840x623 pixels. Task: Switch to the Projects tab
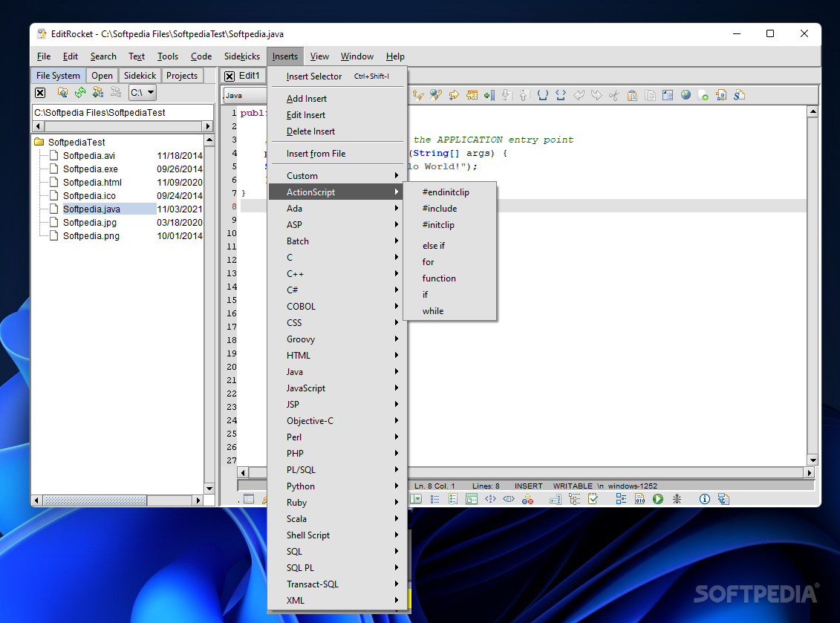click(182, 76)
